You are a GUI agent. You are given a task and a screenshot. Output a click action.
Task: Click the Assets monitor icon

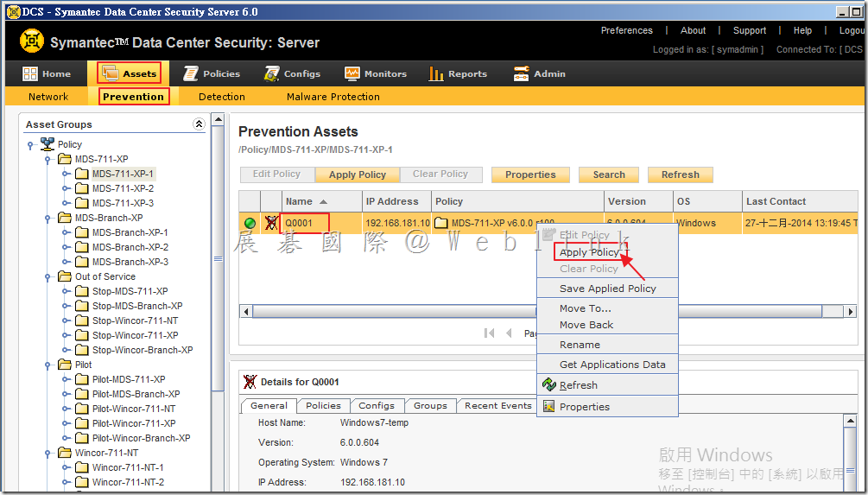(111, 73)
